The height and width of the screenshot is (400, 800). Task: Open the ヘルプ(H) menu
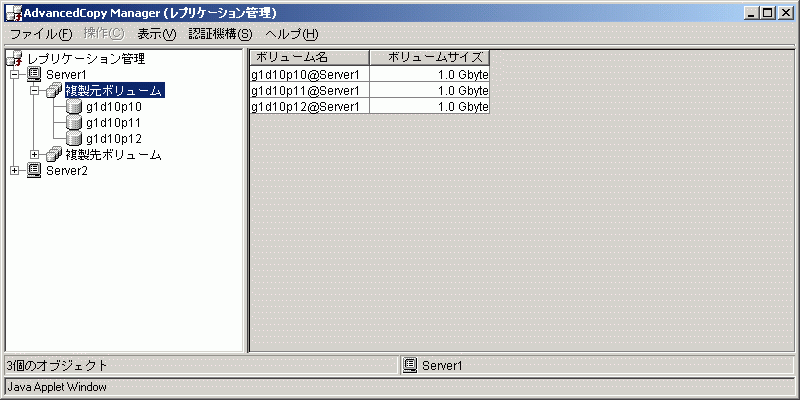[291, 34]
